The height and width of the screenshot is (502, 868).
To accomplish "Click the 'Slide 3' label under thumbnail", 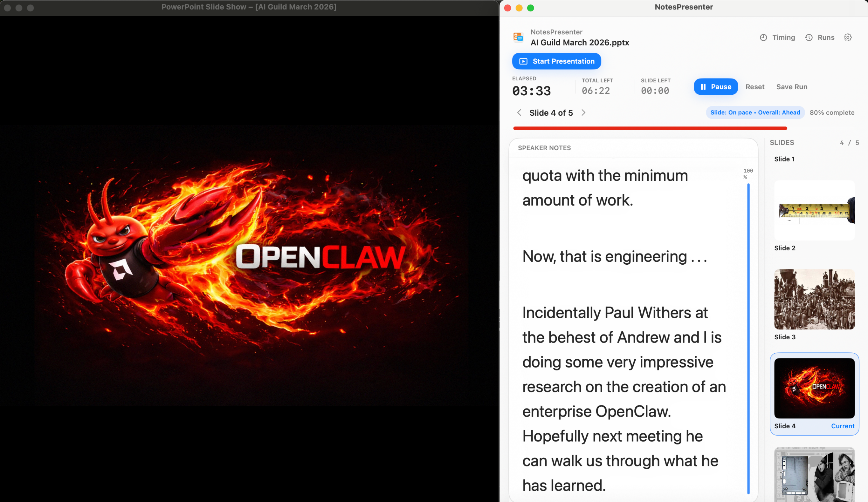I will pyautogui.click(x=785, y=337).
